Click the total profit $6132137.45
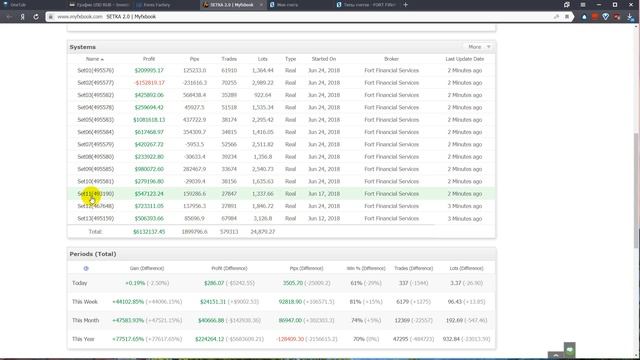 pyautogui.click(x=149, y=231)
